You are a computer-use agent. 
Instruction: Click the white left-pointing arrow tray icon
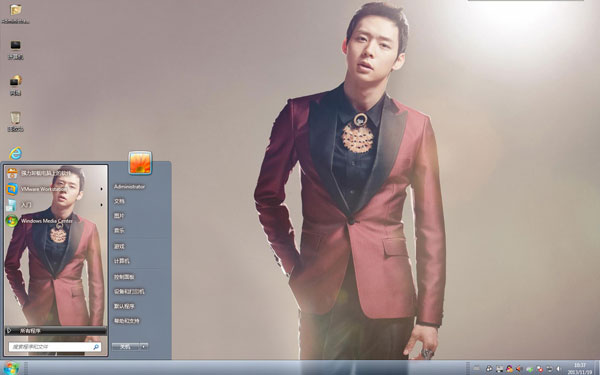click(x=558, y=368)
